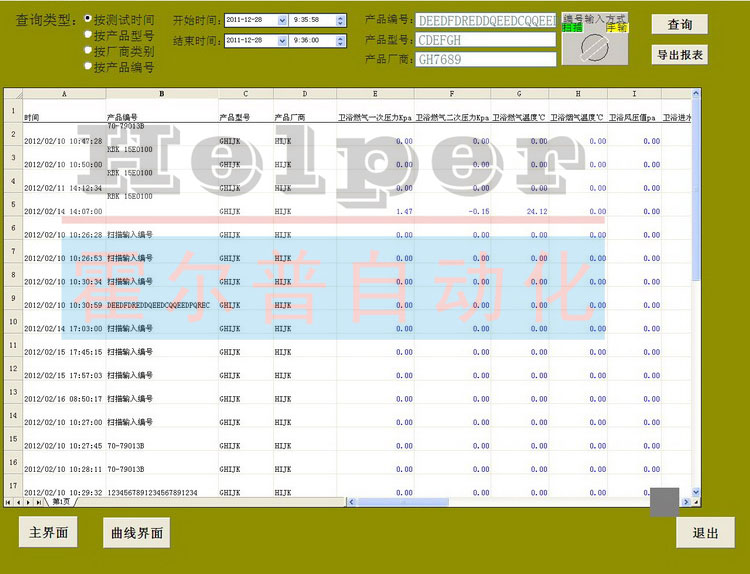Click the 查询 button
Viewport: 750px width, 574px height.
click(679, 24)
